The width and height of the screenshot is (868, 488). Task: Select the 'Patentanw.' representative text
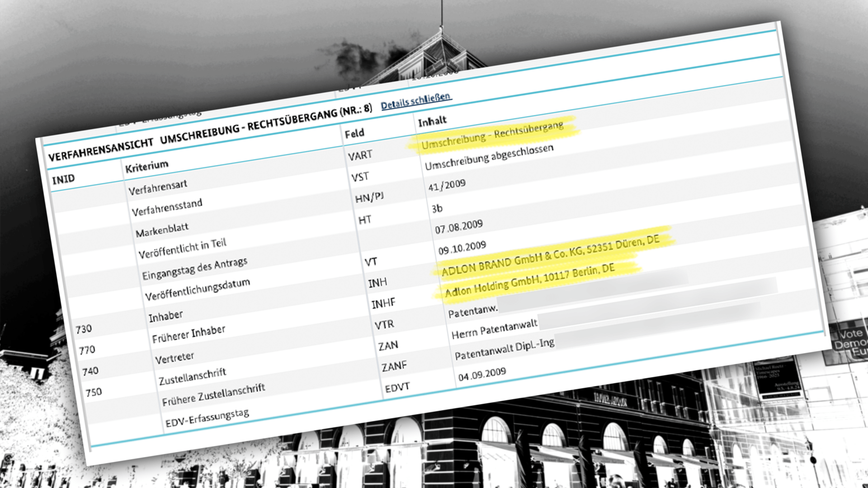pyautogui.click(x=473, y=310)
